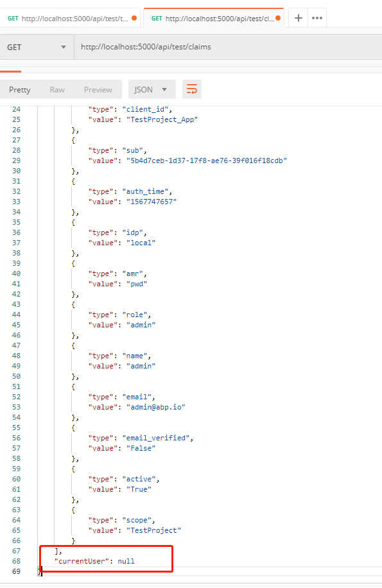Switch to the Raw response view

point(57,89)
